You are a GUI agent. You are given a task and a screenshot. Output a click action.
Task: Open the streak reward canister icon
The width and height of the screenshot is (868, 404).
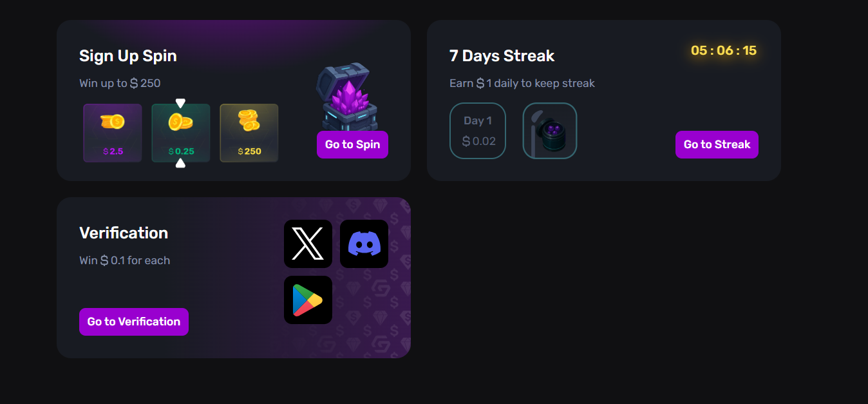coord(550,131)
